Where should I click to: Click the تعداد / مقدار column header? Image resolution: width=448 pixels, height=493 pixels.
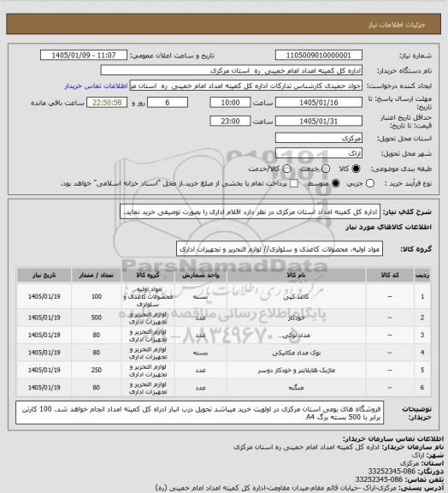97,275
